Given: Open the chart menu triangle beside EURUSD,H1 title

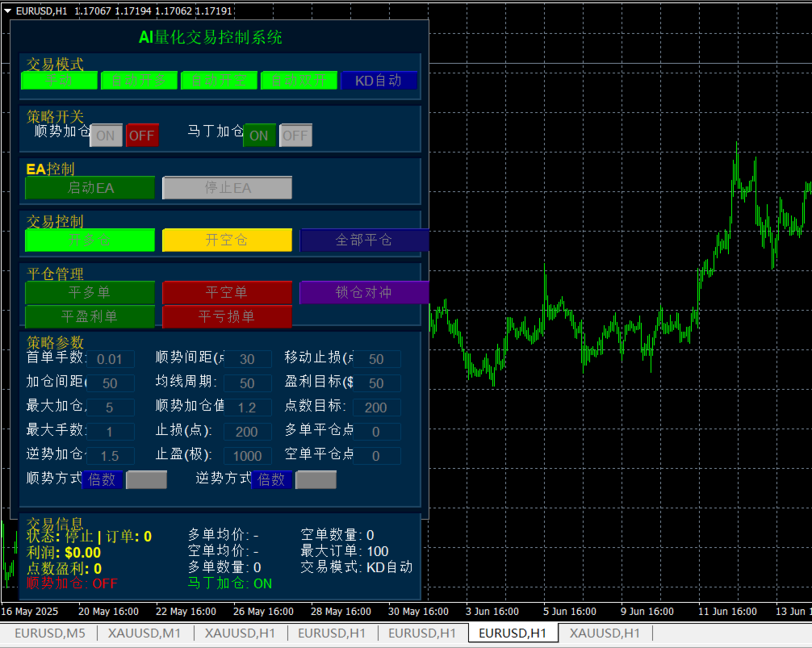Looking at the screenshot, I should pos(8,10).
